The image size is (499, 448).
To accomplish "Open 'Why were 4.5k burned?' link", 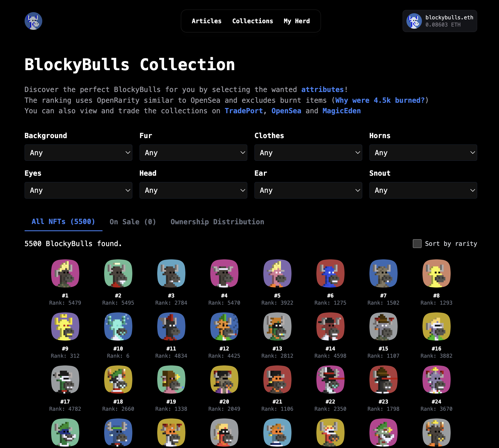I will (x=380, y=100).
